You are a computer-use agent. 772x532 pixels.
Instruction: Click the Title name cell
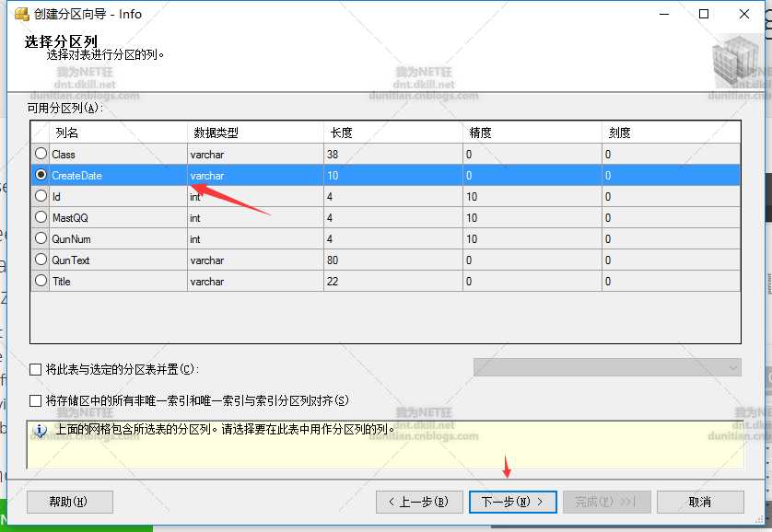pyautogui.click(x=118, y=282)
